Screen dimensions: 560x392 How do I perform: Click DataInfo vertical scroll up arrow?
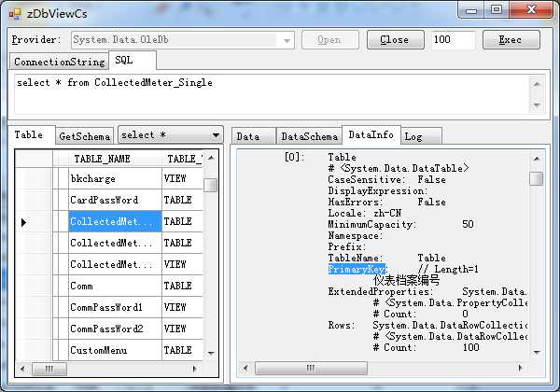(x=536, y=159)
